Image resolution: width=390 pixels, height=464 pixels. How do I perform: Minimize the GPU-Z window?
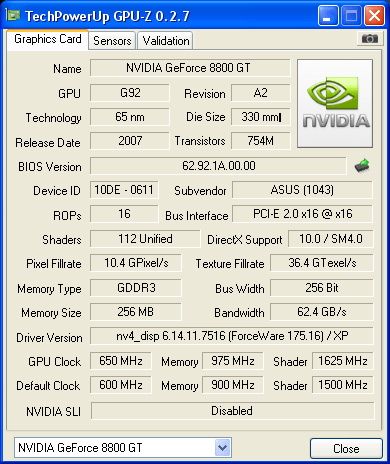pos(328,15)
